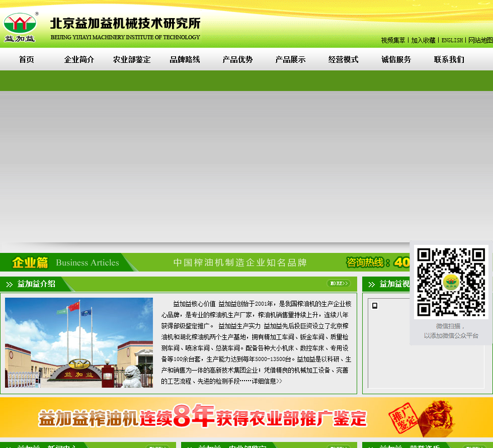
Task: Click the double-arrow icon beside 益加益介绍
Action: pyautogui.click(x=10, y=284)
